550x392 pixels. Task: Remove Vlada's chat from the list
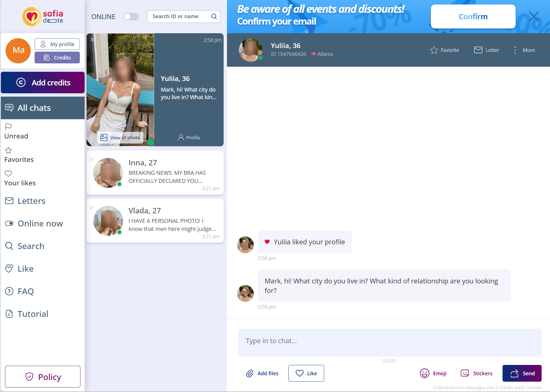tap(91, 208)
